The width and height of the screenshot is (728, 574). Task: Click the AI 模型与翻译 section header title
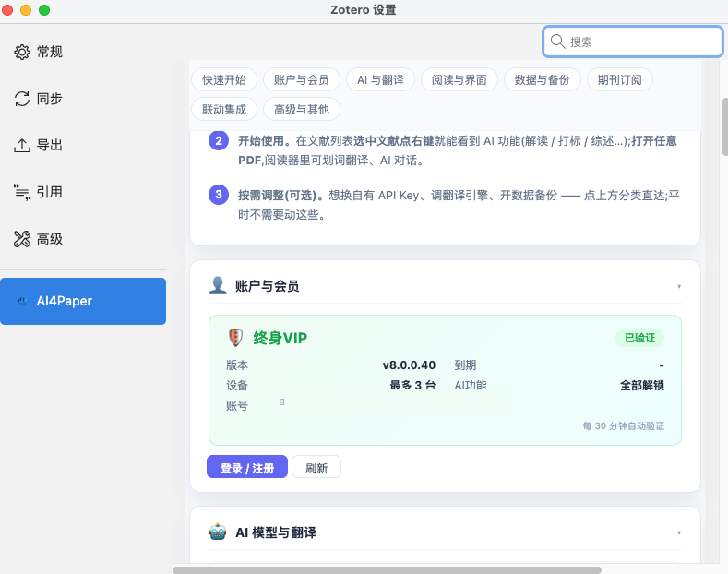[x=276, y=532]
